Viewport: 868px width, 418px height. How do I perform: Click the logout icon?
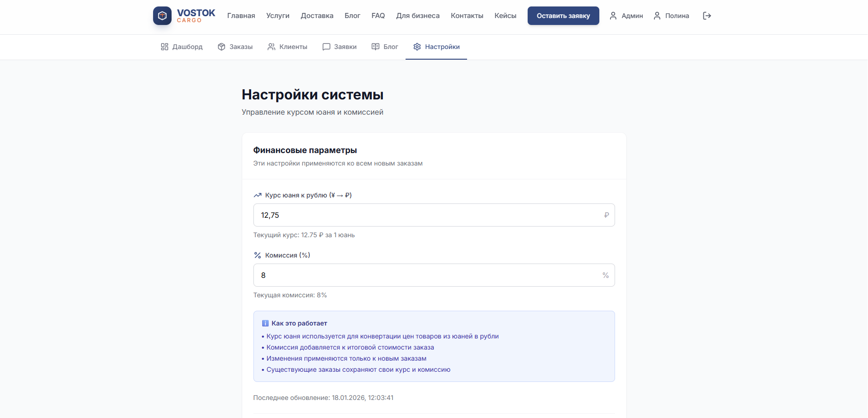click(707, 16)
